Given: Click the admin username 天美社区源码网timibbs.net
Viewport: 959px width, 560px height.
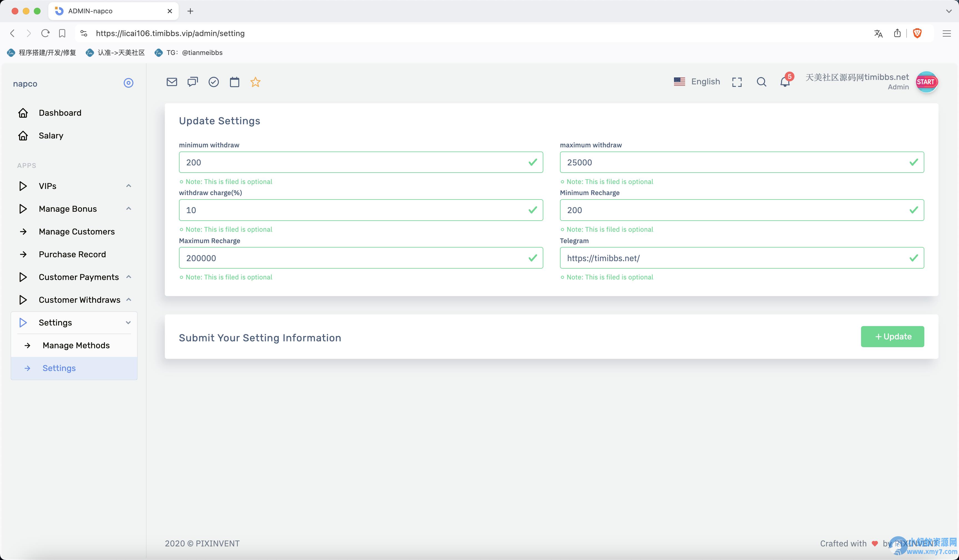Looking at the screenshot, I should (857, 77).
